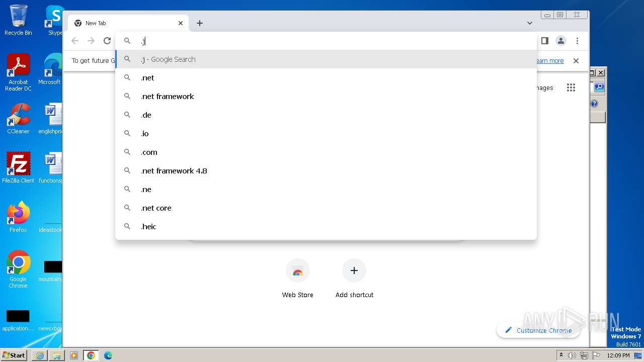Select the '.net framework 4.8' suggestion
Image resolution: width=644 pixels, height=362 pixels.
[326, 171]
